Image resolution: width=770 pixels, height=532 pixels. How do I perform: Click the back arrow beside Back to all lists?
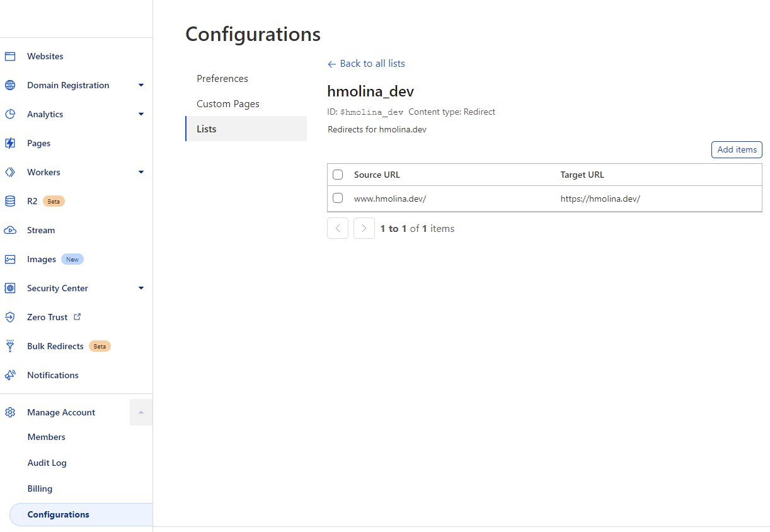(x=332, y=64)
